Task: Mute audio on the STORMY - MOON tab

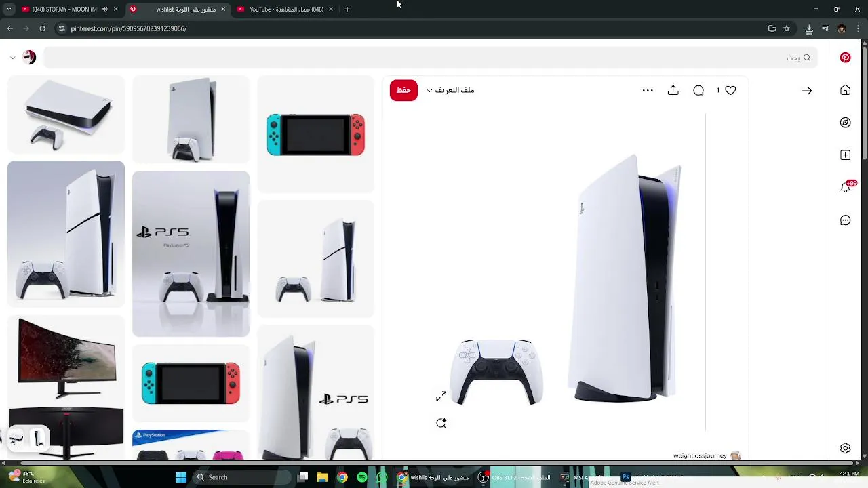Action: click(x=104, y=9)
